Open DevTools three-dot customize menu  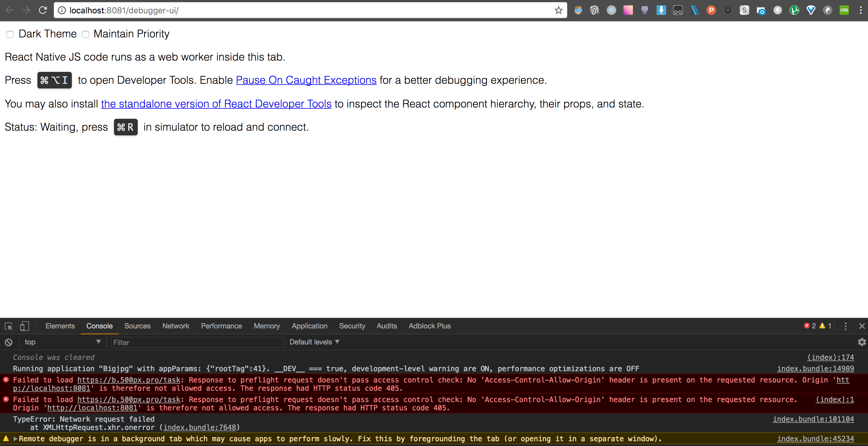click(845, 326)
